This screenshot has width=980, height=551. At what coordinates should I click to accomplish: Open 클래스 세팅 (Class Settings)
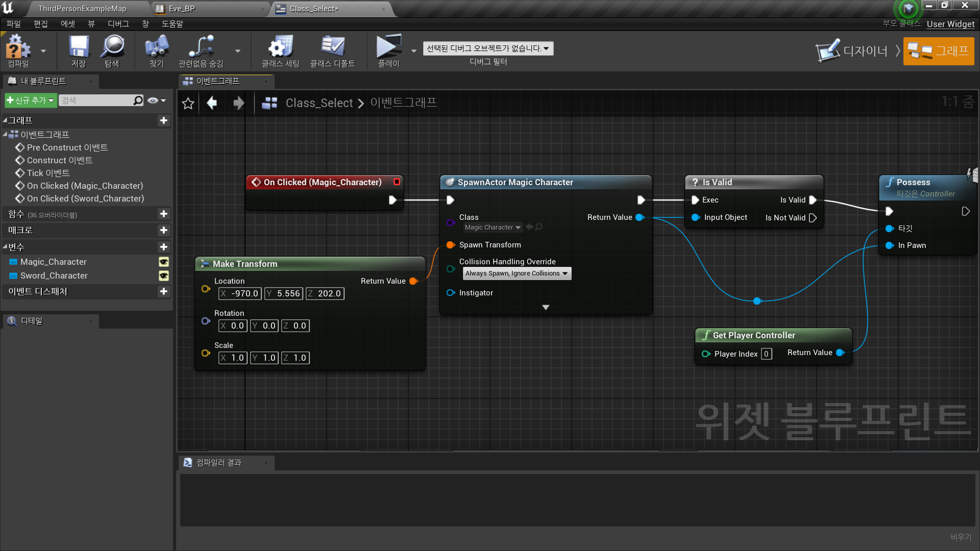[279, 51]
